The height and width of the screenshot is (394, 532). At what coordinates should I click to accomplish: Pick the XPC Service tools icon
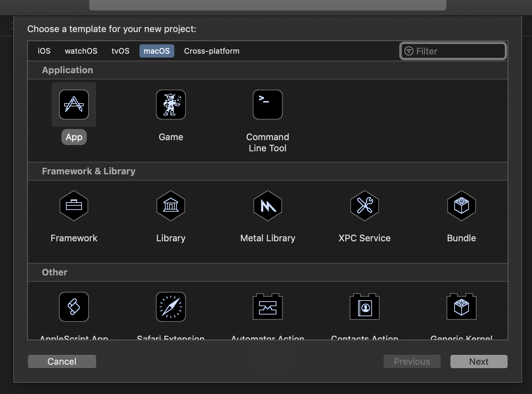(365, 206)
